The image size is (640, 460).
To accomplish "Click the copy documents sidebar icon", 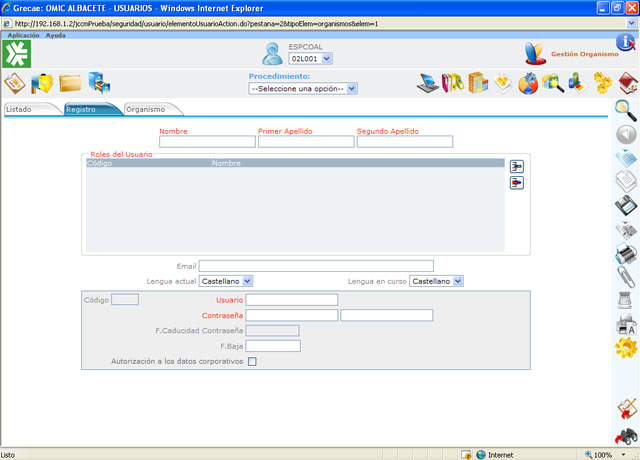I will point(626,182).
